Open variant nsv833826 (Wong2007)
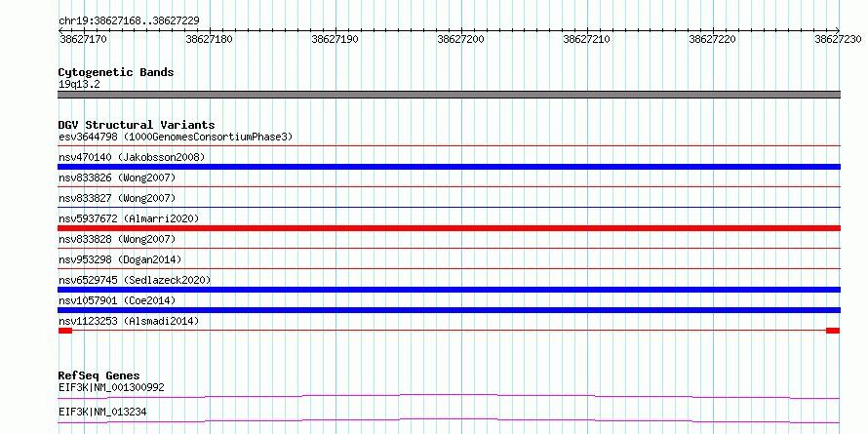The width and height of the screenshot is (868, 434). (x=117, y=178)
